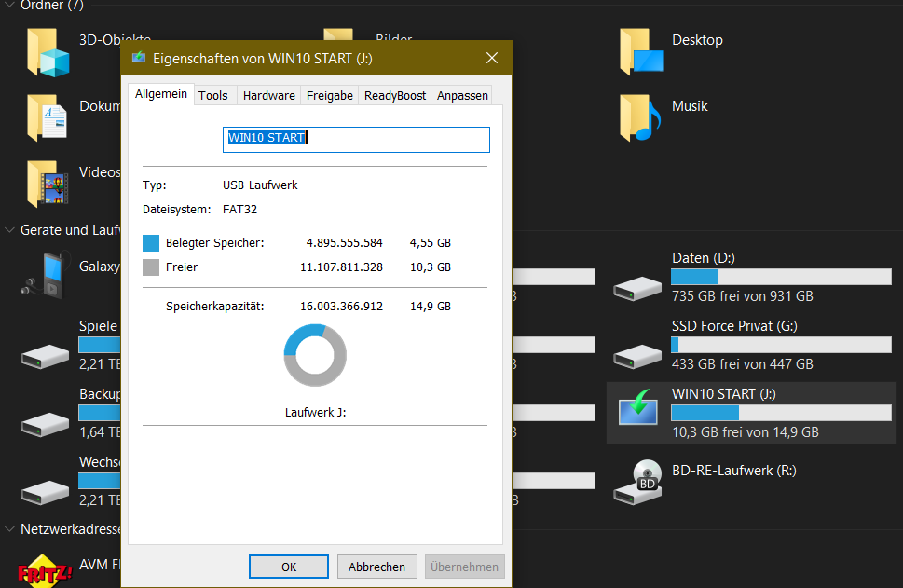Select the BD-RE-Laufwerk (R:) disc icon
This screenshot has height=588, width=903.
[637, 482]
